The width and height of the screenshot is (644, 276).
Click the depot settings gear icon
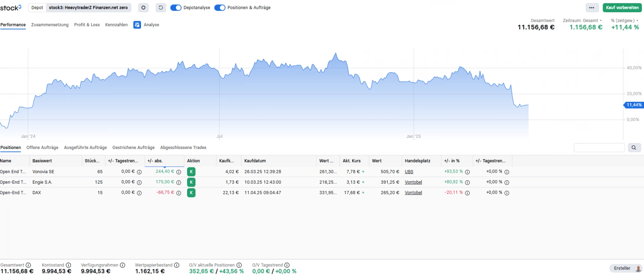click(143, 7)
